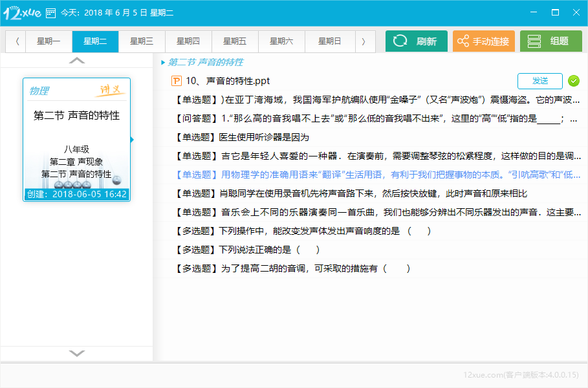Click the orange PPT file icon
The height and width of the screenshot is (388, 588).
[x=176, y=81]
